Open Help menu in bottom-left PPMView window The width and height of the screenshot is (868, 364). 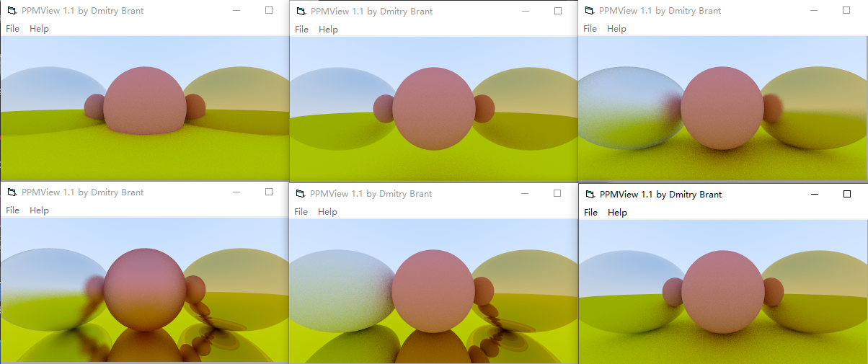[x=39, y=210]
